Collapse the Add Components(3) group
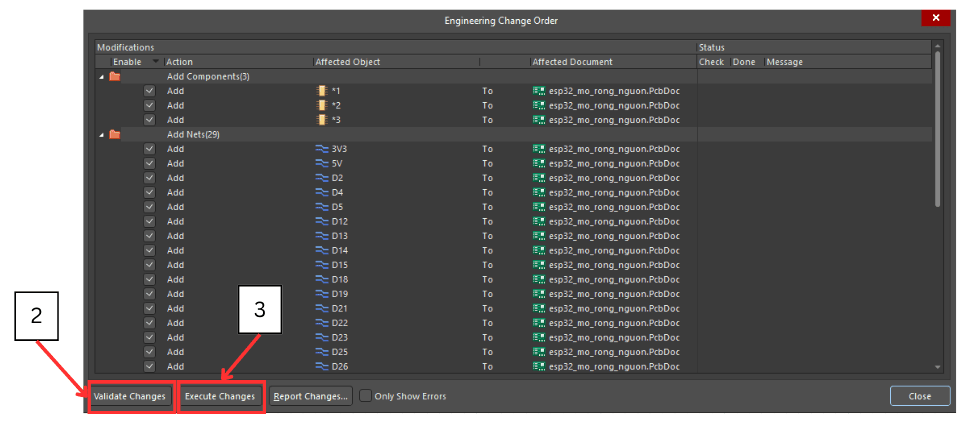The image size is (960, 421). pyautogui.click(x=100, y=77)
